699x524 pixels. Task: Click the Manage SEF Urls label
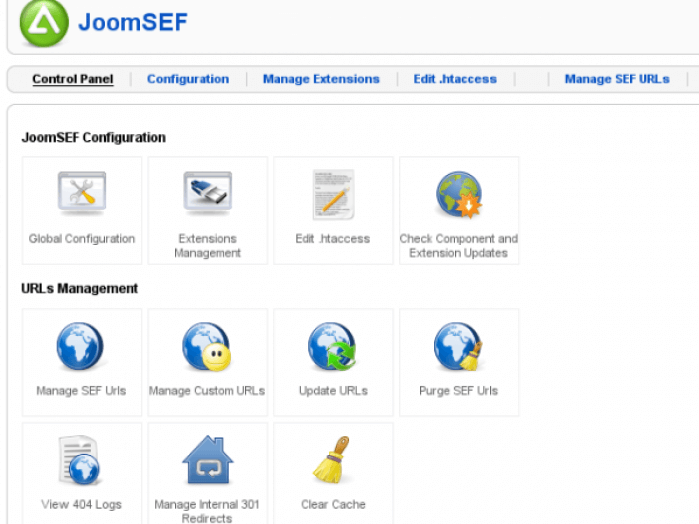pyautogui.click(x=81, y=391)
